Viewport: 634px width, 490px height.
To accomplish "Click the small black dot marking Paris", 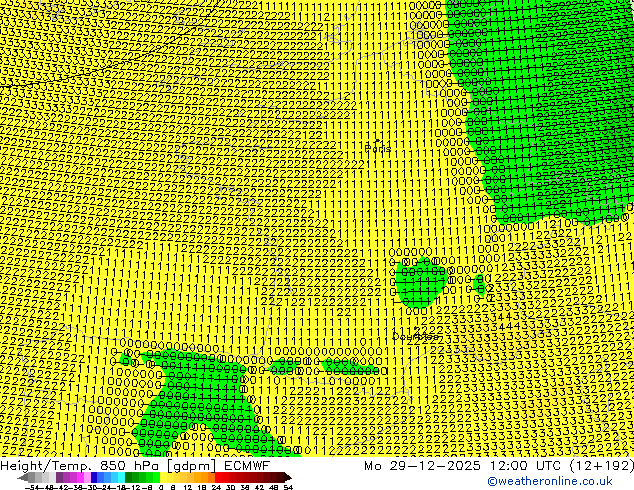I will [x=378, y=141].
